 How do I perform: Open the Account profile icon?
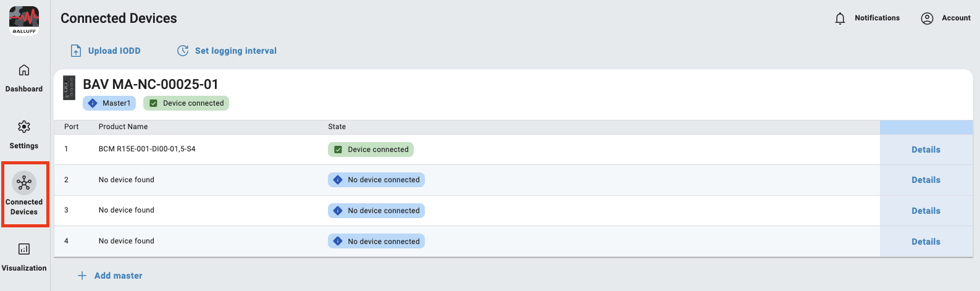[x=927, y=19]
